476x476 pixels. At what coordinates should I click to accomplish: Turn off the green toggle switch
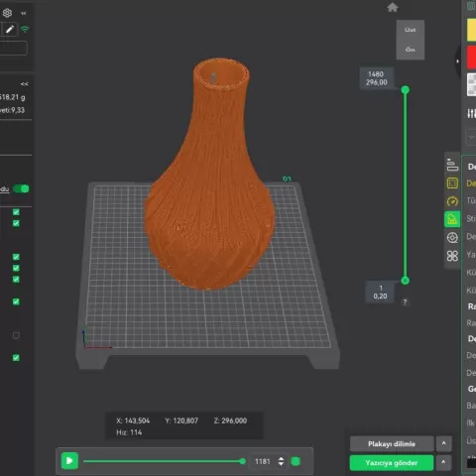(x=21, y=188)
